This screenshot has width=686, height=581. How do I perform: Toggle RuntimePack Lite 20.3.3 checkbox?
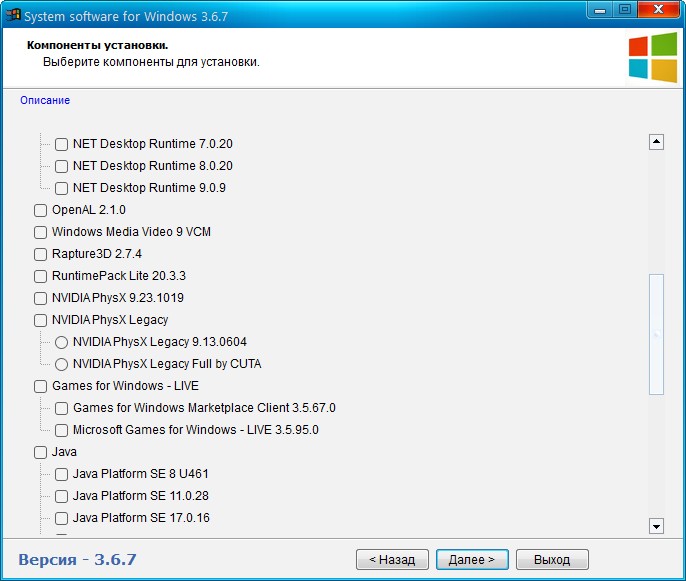point(40,276)
